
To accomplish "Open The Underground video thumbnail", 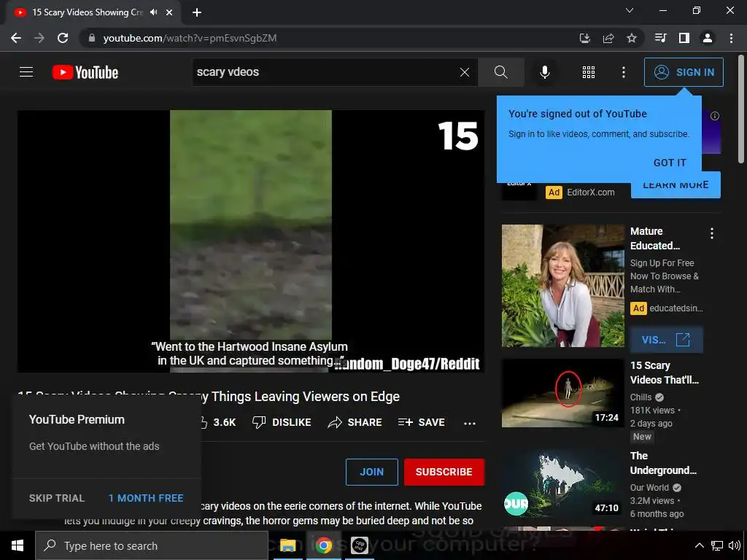I will point(562,483).
